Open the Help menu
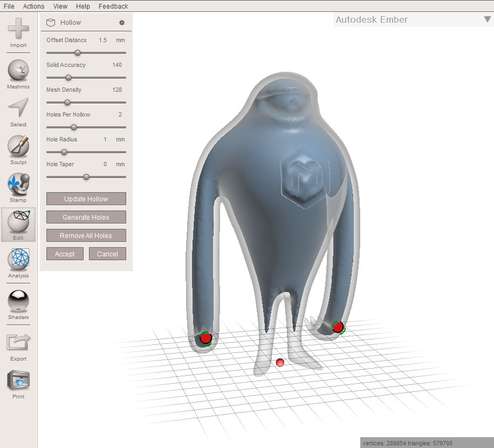 click(83, 6)
